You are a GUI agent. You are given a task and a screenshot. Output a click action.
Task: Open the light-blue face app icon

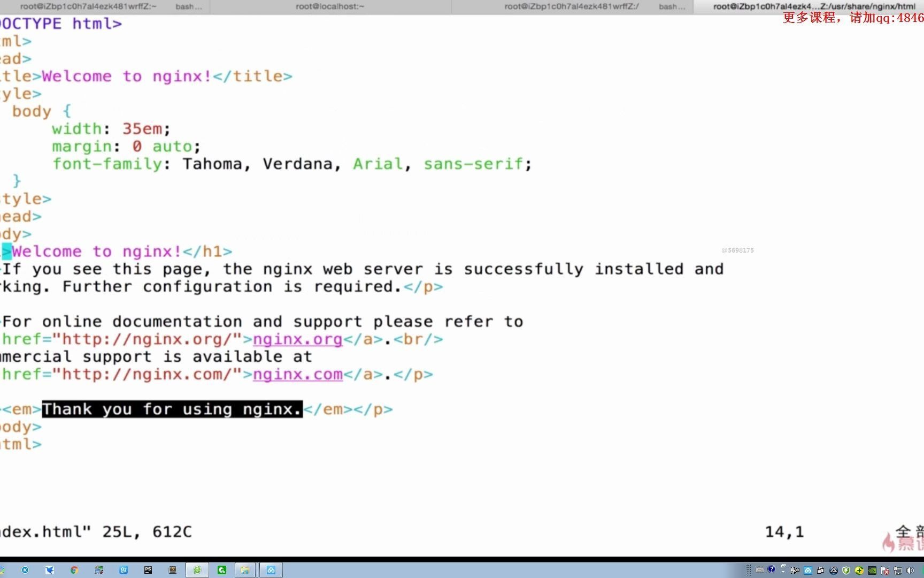(x=124, y=570)
